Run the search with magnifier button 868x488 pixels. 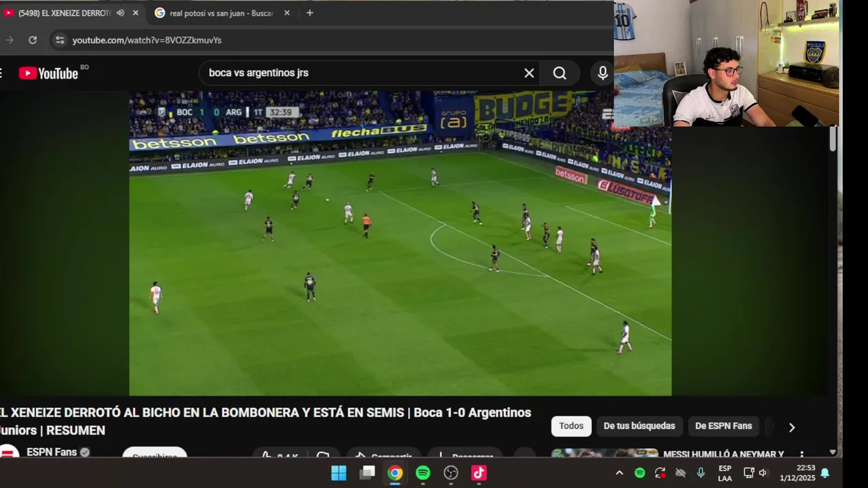(559, 73)
